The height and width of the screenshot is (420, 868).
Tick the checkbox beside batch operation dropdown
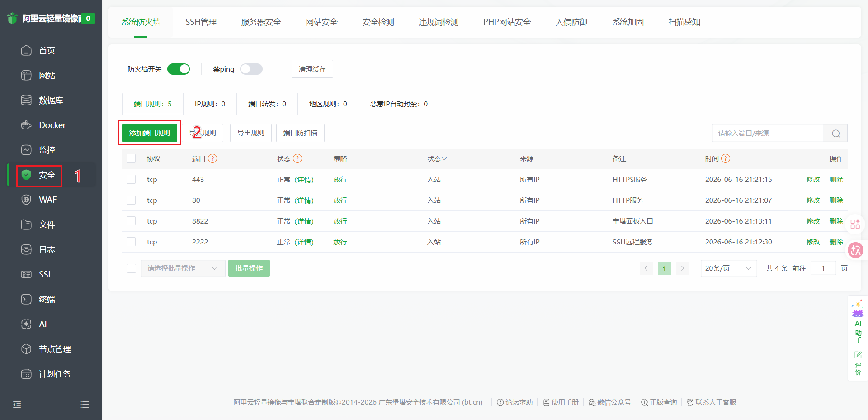(132, 268)
